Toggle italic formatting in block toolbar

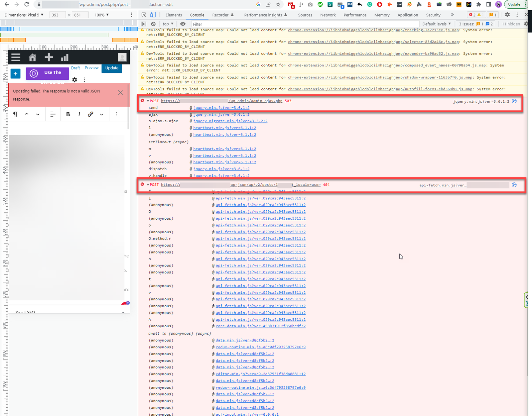click(x=79, y=114)
